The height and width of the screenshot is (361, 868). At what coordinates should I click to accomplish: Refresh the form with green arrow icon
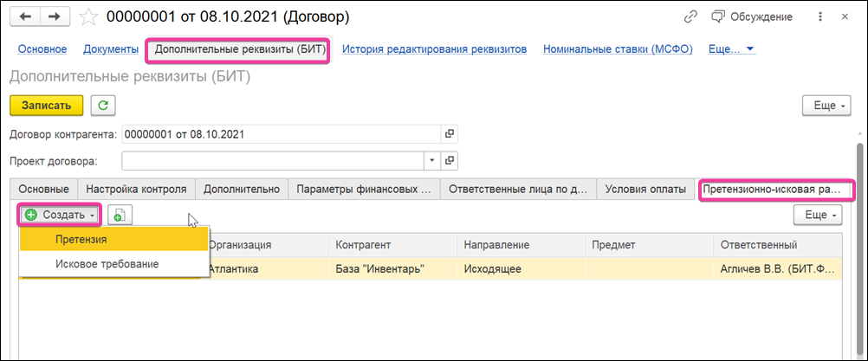103,106
